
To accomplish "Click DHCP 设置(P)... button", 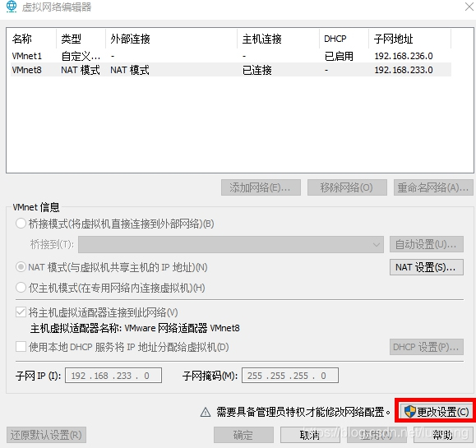I will (426, 347).
